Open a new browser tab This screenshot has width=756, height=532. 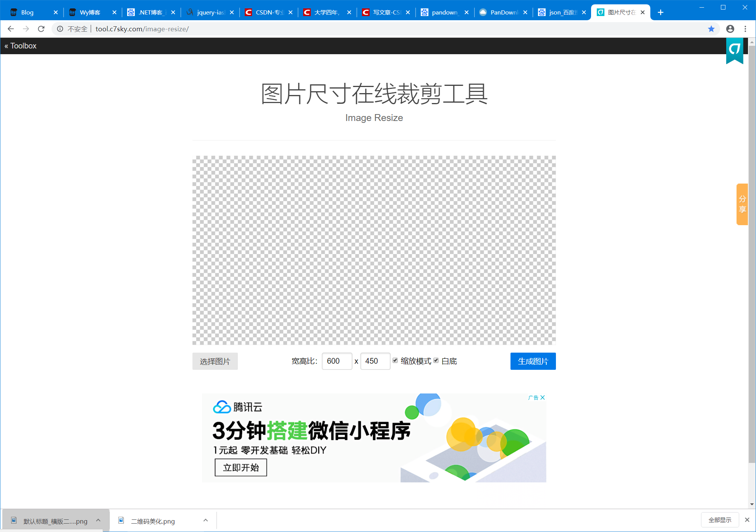pos(661,13)
